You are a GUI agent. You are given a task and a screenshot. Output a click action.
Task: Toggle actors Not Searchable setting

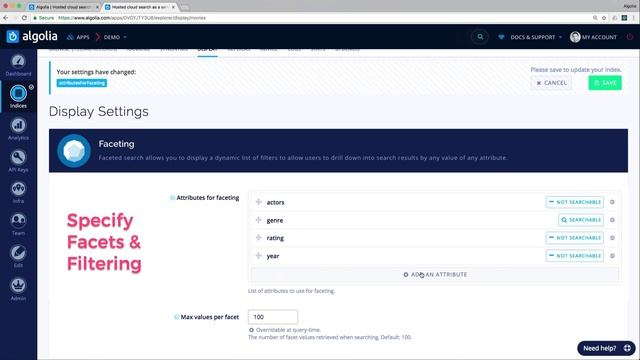click(575, 202)
